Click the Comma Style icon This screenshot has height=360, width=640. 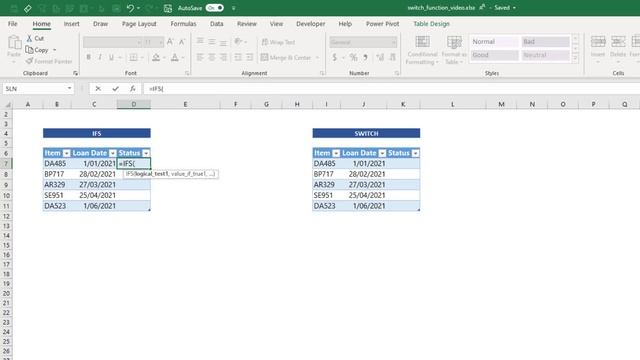coord(365,58)
